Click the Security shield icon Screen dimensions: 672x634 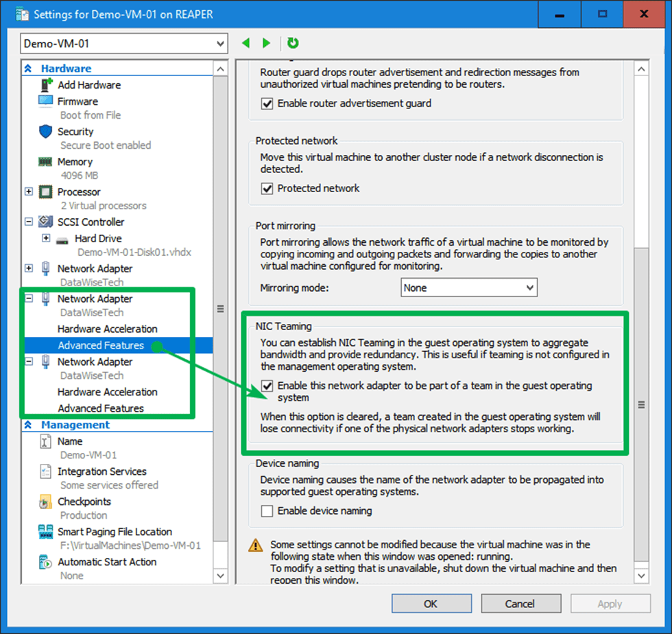click(45, 132)
